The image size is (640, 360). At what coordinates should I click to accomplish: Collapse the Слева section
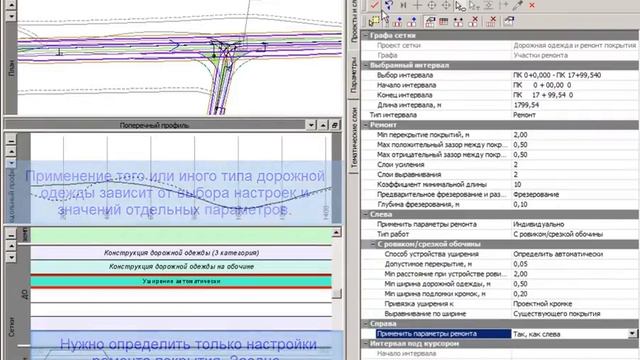point(366,214)
